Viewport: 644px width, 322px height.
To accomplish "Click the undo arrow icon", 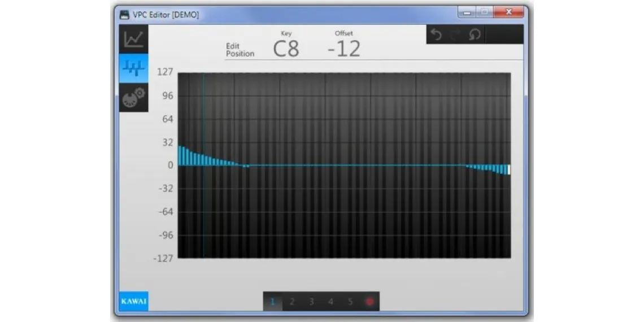I will tap(436, 34).
